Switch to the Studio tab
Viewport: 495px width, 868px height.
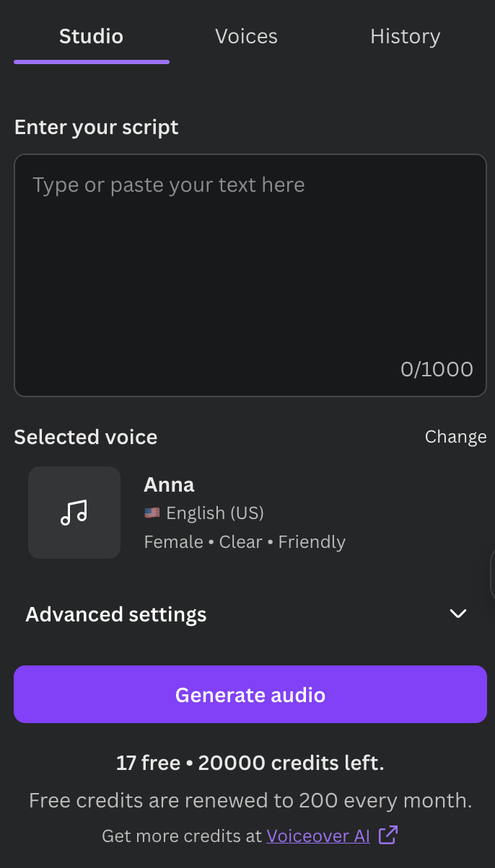point(91,37)
